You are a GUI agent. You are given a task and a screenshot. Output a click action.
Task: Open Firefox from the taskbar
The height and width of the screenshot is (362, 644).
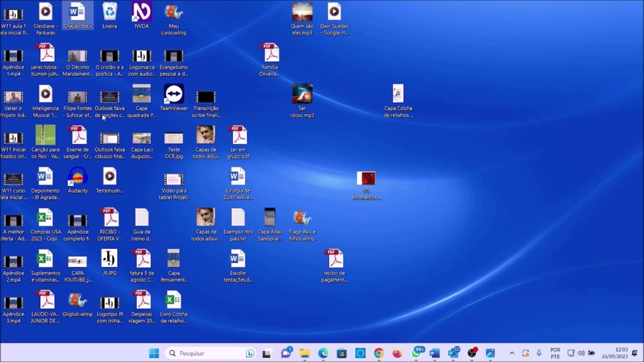(397, 353)
